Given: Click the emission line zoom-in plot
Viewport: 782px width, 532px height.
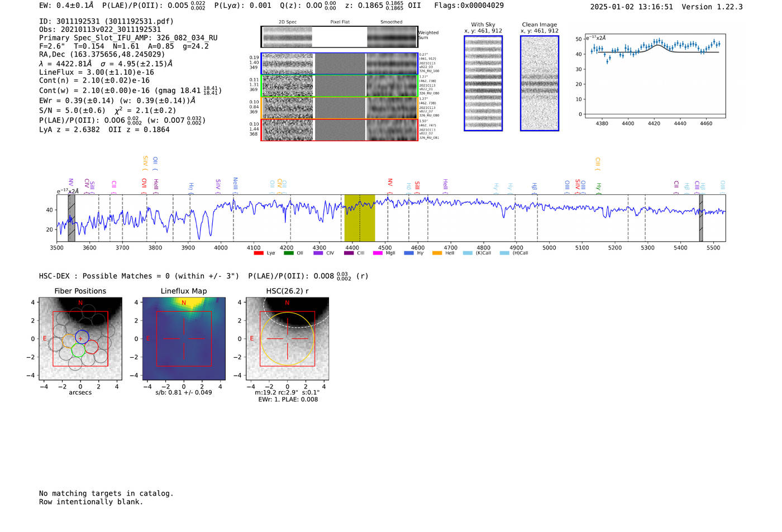Looking at the screenshot, I should click(655, 76).
